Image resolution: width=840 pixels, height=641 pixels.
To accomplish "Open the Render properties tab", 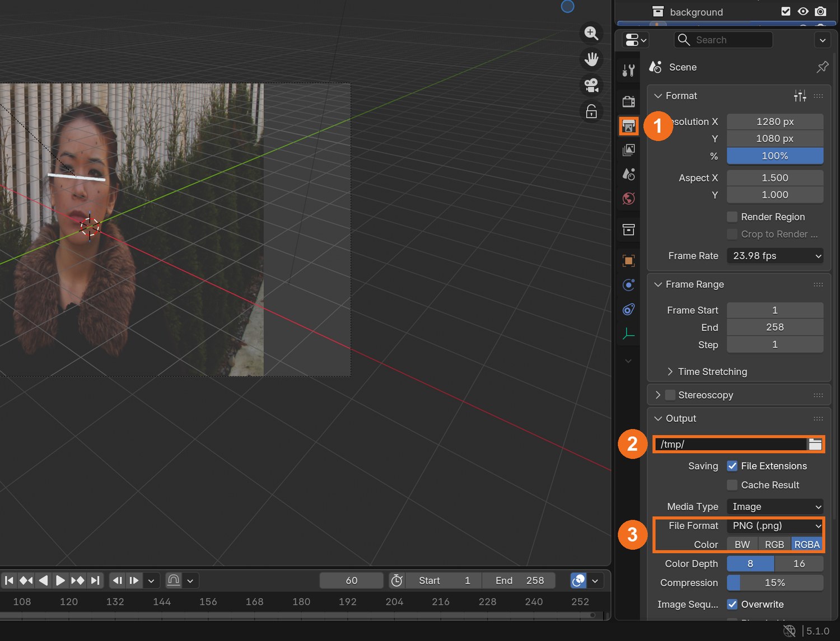I will pyautogui.click(x=628, y=101).
